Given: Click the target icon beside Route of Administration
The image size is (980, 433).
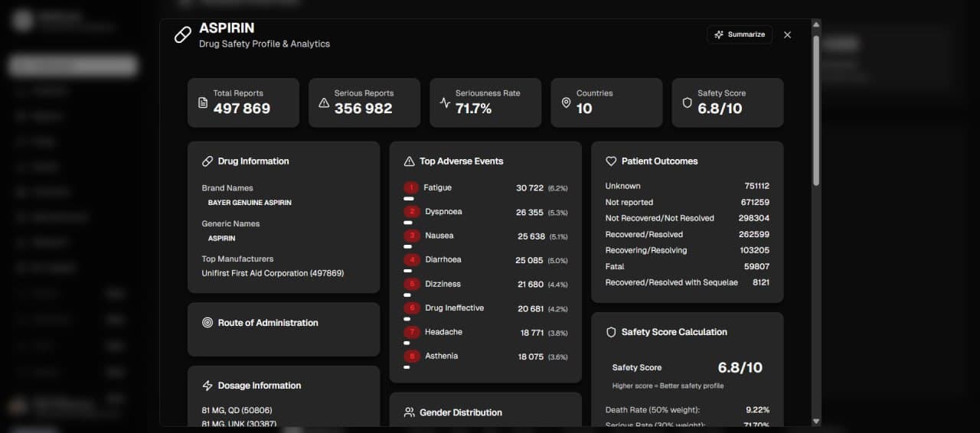Looking at the screenshot, I should tap(207, 323).
